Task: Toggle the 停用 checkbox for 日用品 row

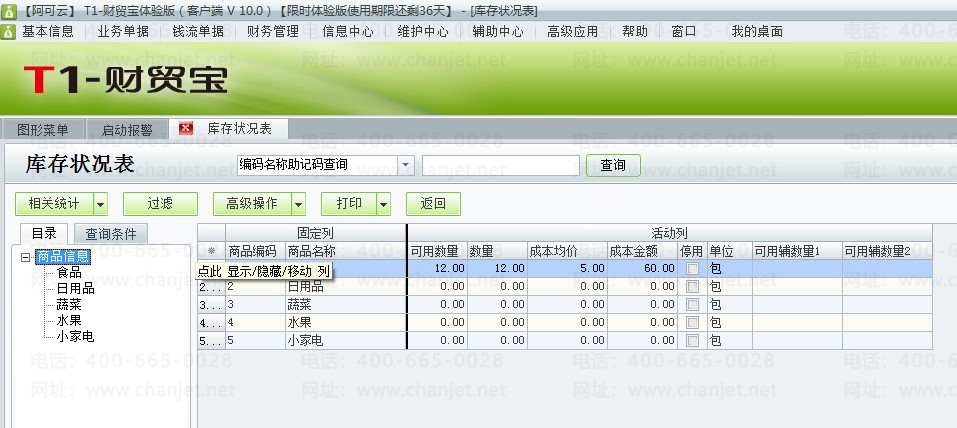Action: pyautogui.click(x=692, y=286)
